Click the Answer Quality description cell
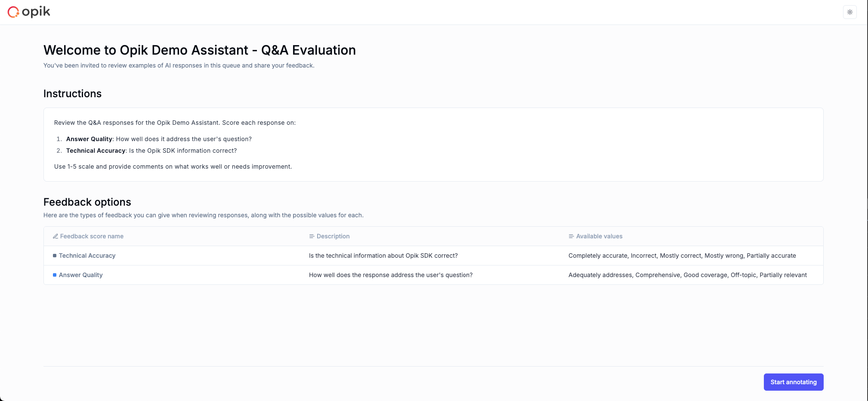868x401 pixels. pyautogui.click(x=390, y=275)
